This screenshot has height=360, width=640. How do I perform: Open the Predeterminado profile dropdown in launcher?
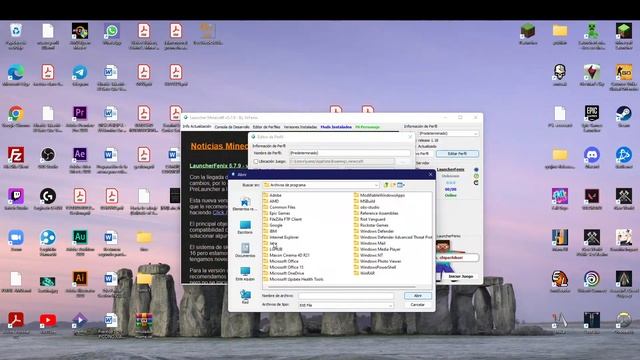coord(449,133)
